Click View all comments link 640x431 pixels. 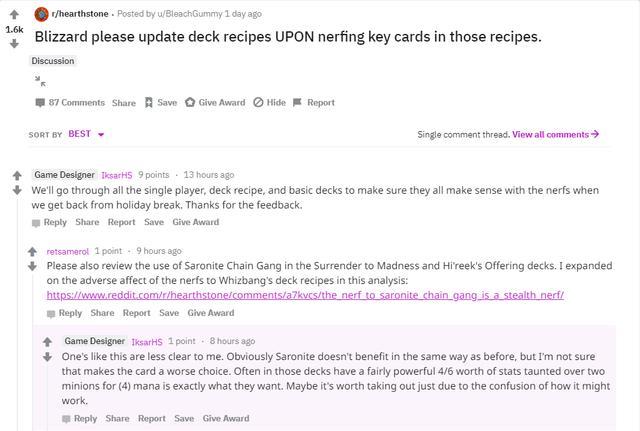click(556, 134)
